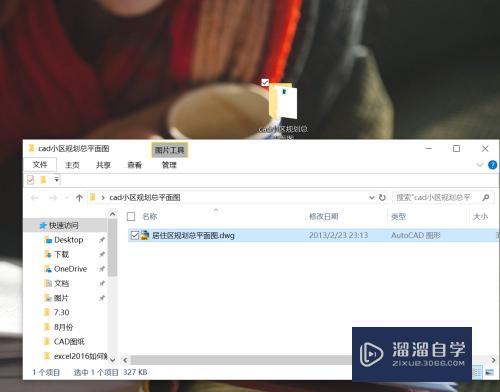Click the navigation pane scroll up arrow
The height and width of the screenshot is (392, 500).
113,214
